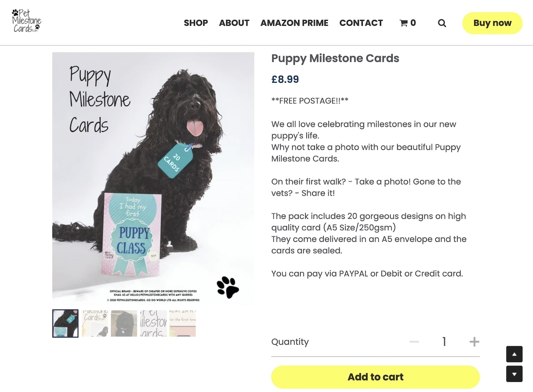Click the down scroll arrow

tap(514, 374)
